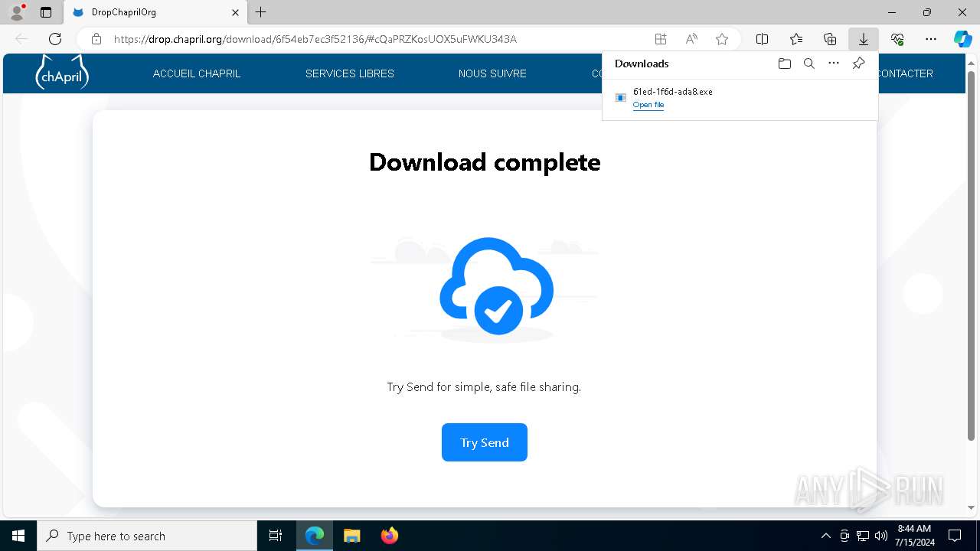Open Edge Settings and more menu
The width and height of the screenshot is (980, 551).
click(x=931, y=39)
